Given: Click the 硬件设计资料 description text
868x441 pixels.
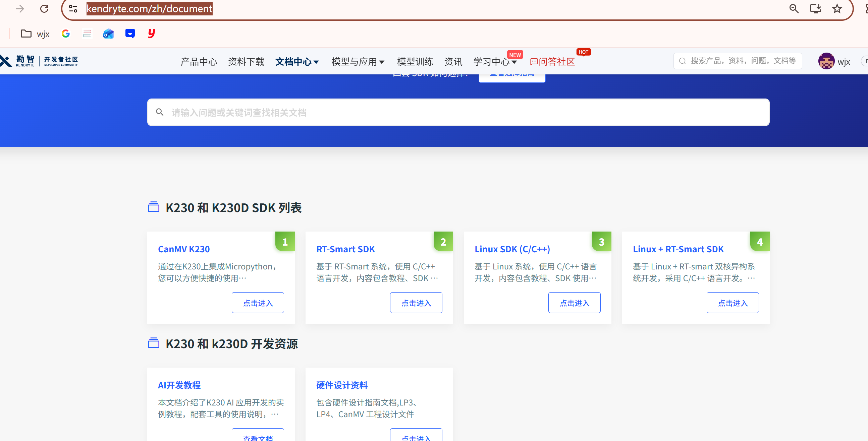Looking at the screenshot, I should pos(367,408).
